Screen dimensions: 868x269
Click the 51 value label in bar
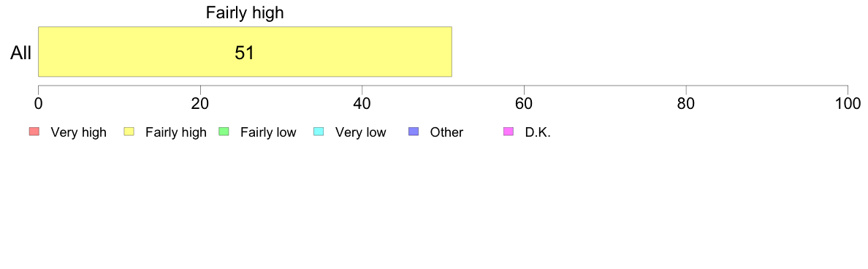pos(245,53)
